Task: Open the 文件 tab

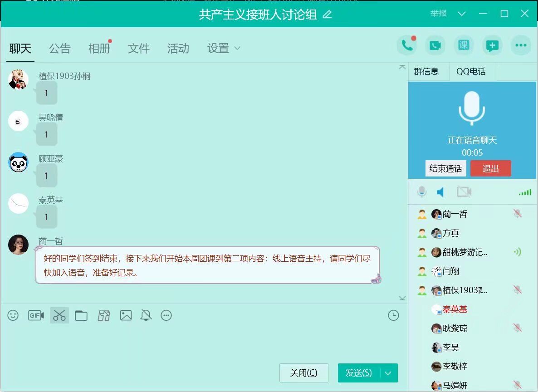Action: click(x=139, y=49)
